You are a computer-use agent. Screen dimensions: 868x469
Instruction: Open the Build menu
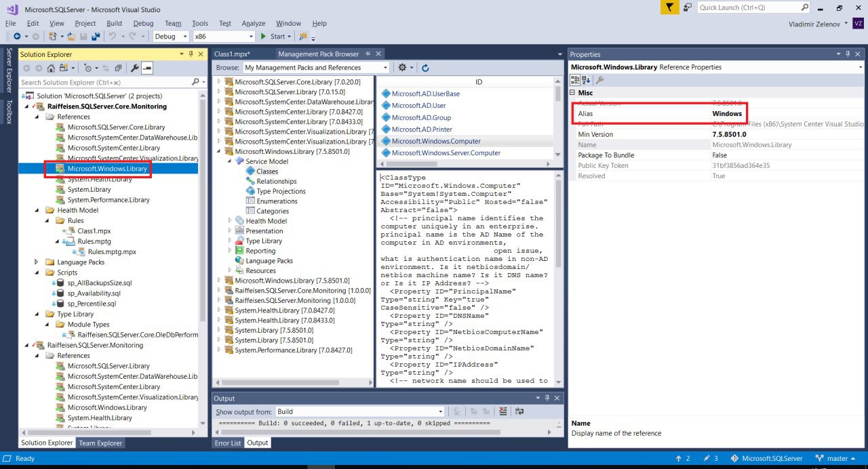click(114, 24)
